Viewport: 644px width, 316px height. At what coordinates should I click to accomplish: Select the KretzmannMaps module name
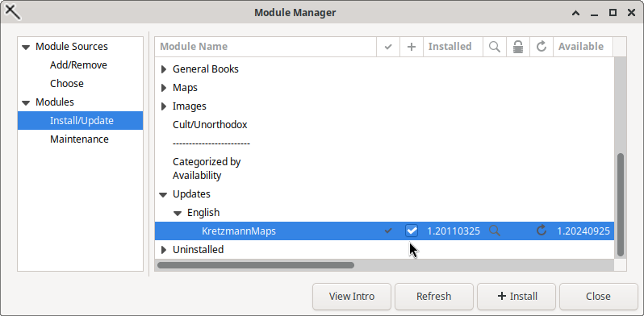coord(239,231)
